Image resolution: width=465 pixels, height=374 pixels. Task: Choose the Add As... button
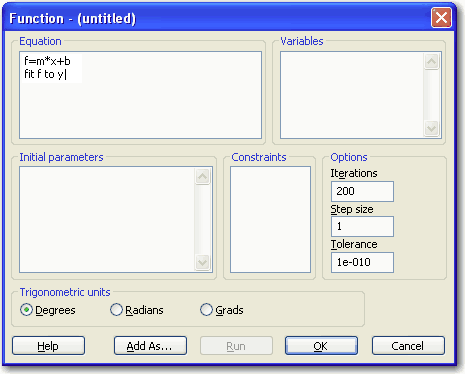click(150, 346)
